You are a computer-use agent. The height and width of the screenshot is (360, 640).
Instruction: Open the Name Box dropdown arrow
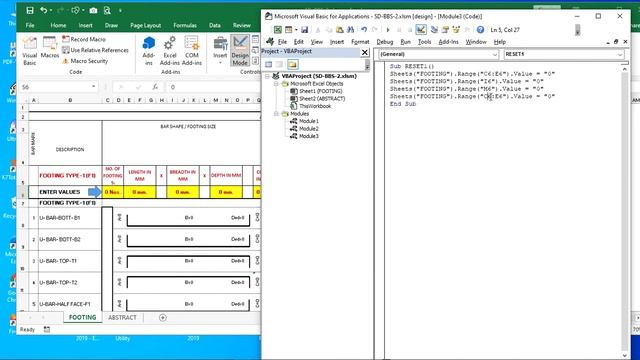click(93, 87)
